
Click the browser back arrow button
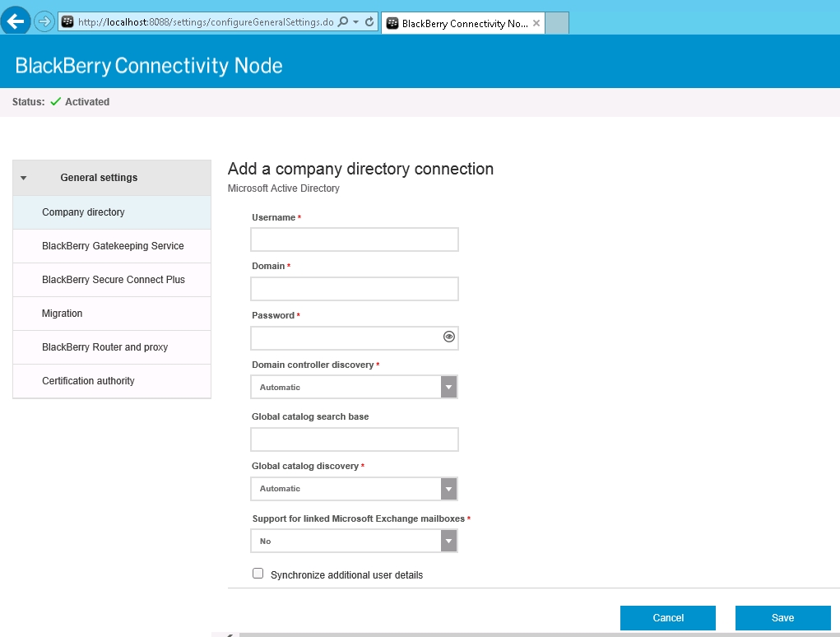[x=16, y=21]
